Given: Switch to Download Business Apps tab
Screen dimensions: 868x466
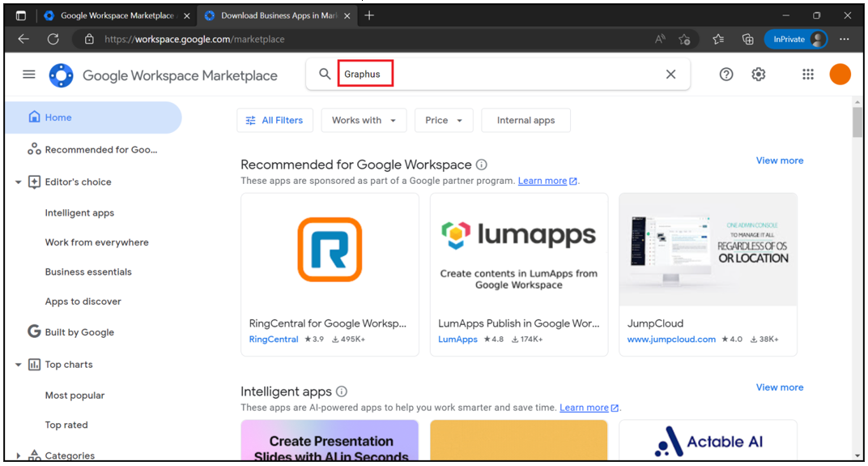Looking at the screenshot, I should click(279, 15).
